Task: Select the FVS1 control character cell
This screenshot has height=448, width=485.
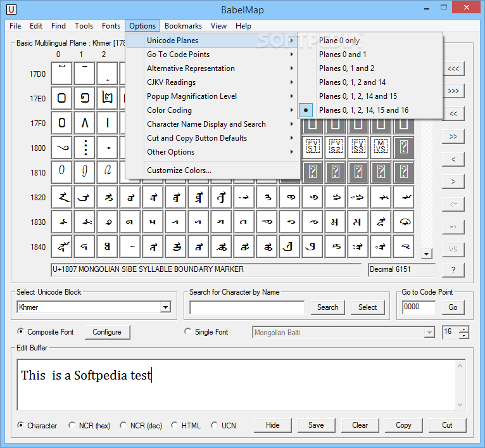Action: (x=312, y=146)
